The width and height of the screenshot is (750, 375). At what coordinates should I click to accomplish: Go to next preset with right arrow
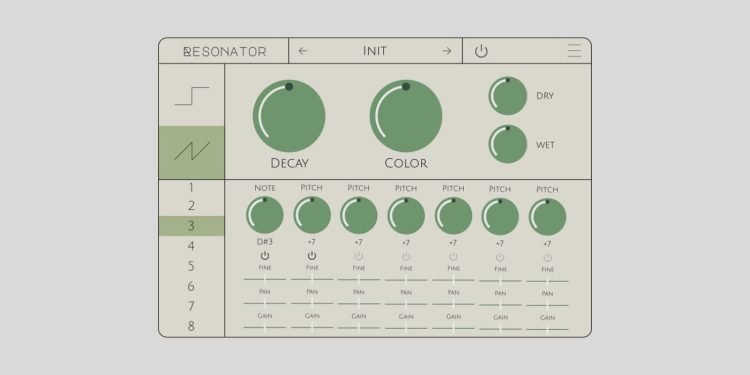coord(447,51)
